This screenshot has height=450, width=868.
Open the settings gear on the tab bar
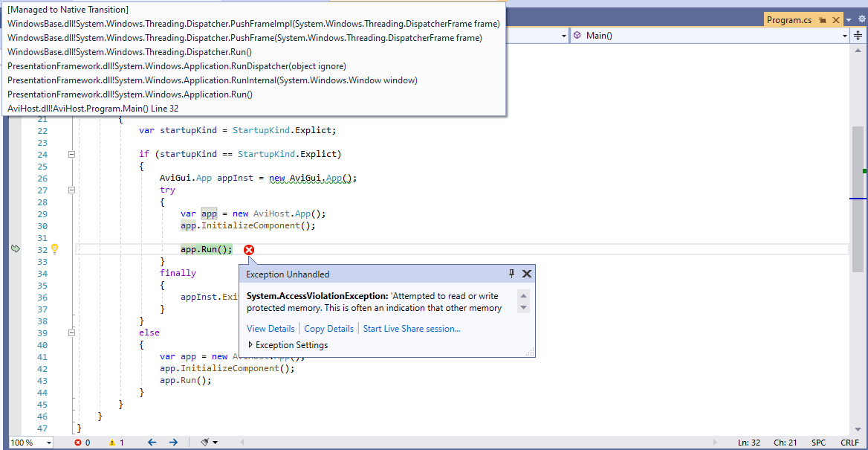[x=861, y=17]
